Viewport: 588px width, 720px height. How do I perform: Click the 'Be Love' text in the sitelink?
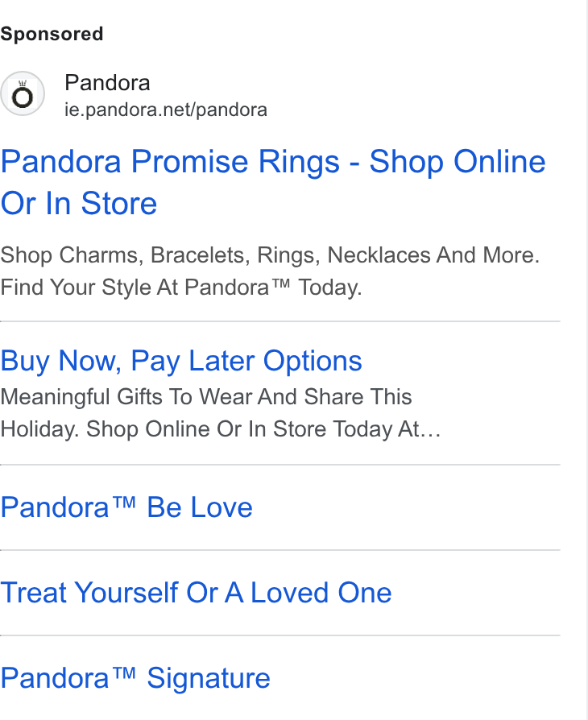[x=200, y=507]
